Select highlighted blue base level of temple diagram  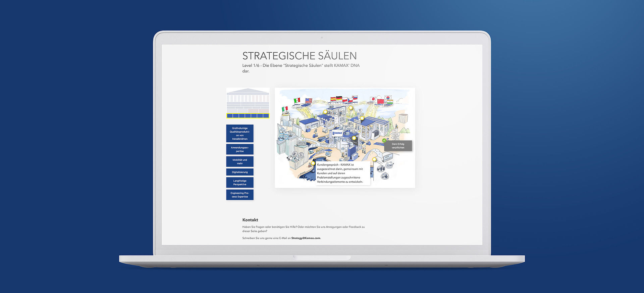[x=248, y=116]
